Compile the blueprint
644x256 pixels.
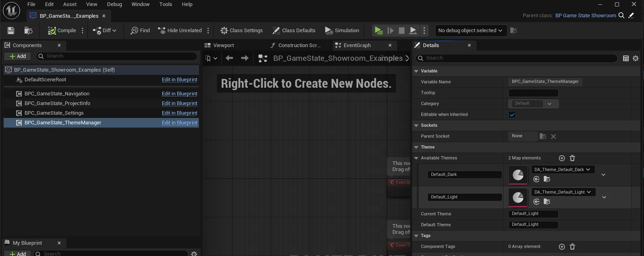click(x=62, y=31)
